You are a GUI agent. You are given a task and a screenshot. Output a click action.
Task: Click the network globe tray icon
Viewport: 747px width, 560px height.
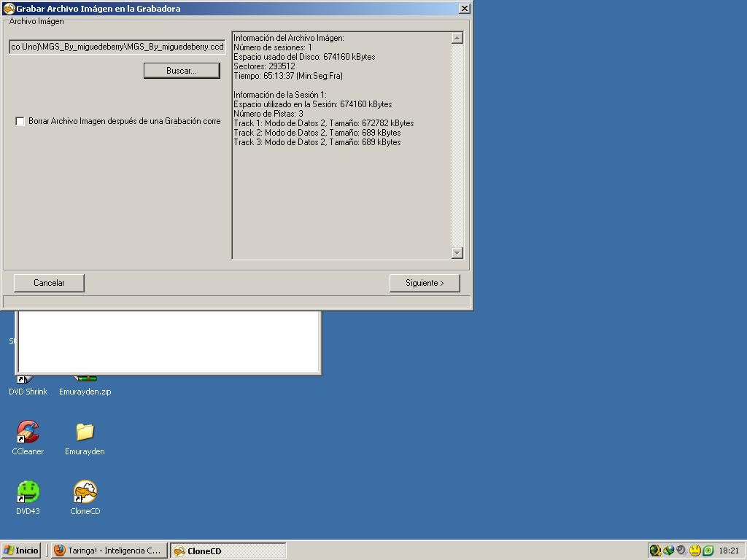point(668,551)
